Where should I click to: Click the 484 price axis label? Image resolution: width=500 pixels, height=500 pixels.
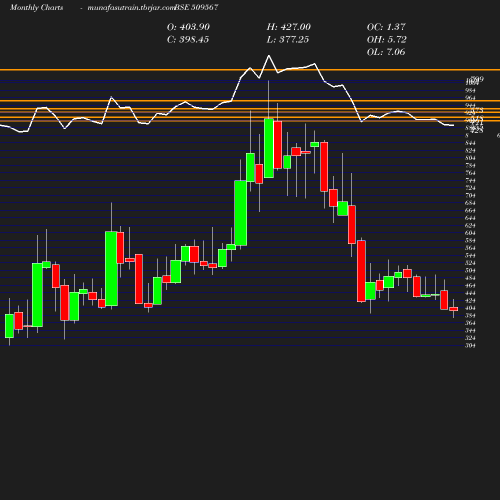[x=470, y=278]
